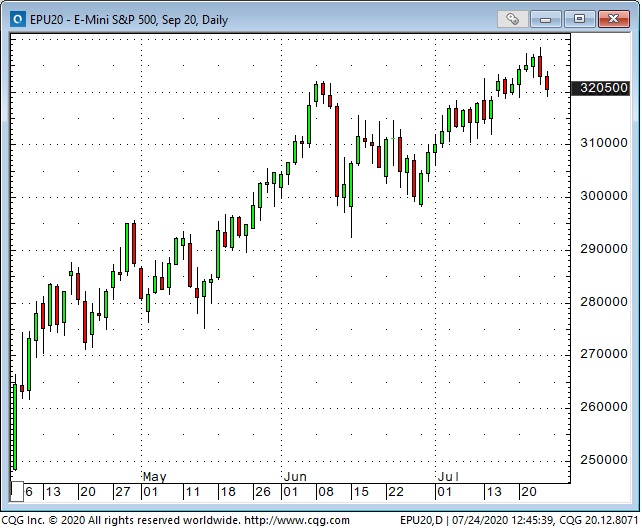
Task: Click the date label 26 before Jun
Action: (263, 492)
